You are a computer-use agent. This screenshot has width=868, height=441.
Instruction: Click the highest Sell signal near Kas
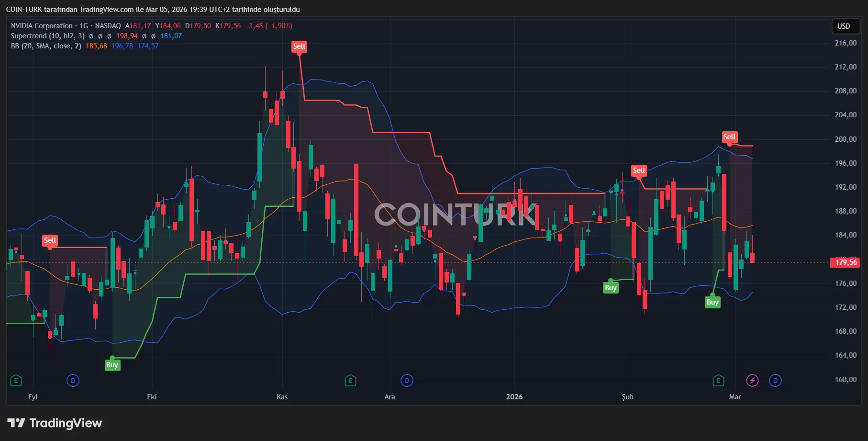[299, 46]
